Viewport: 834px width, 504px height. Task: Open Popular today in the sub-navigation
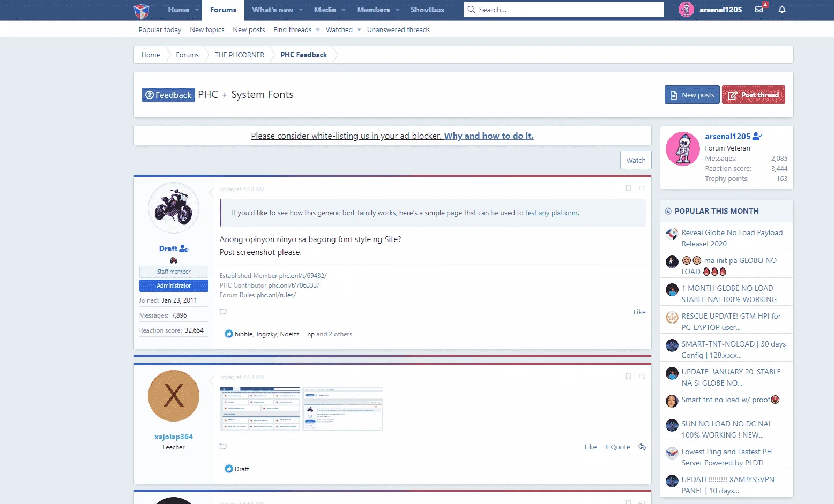pos(160,30)
